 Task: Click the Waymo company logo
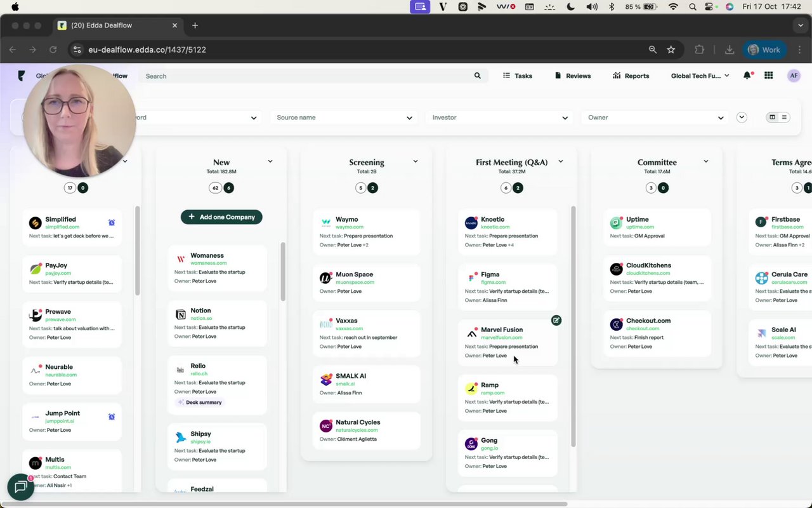[x=326, y=223]
